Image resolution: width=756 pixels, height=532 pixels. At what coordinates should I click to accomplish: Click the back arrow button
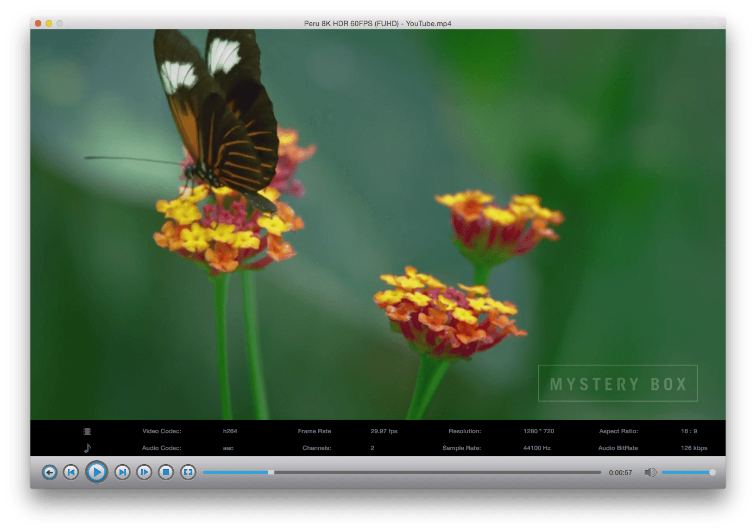pos(49,472)
